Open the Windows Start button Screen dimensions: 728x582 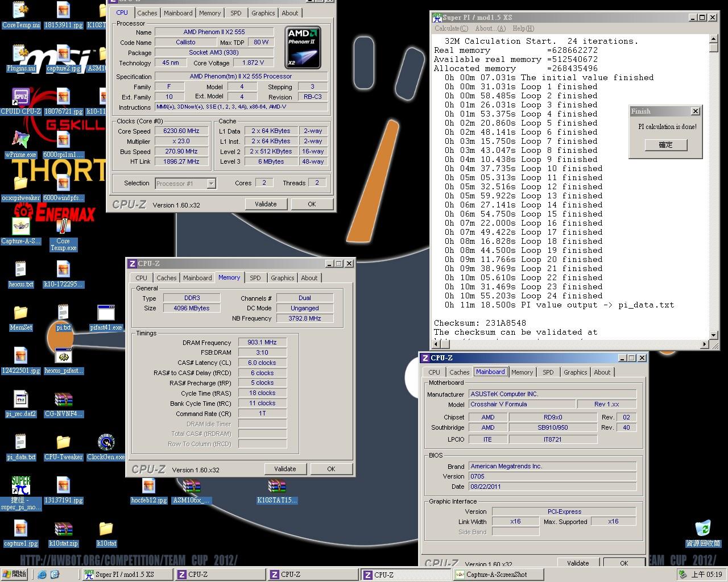click(15, 575)
